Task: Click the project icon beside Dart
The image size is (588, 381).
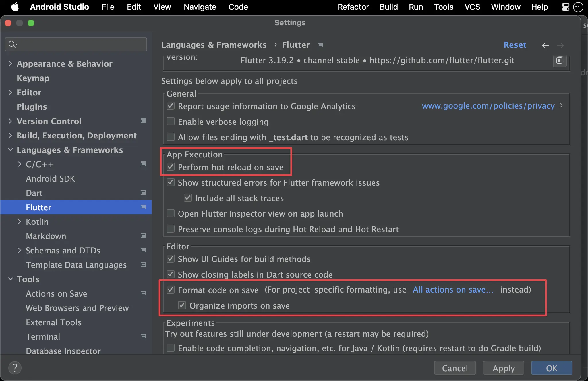Action: coord(143,193)
